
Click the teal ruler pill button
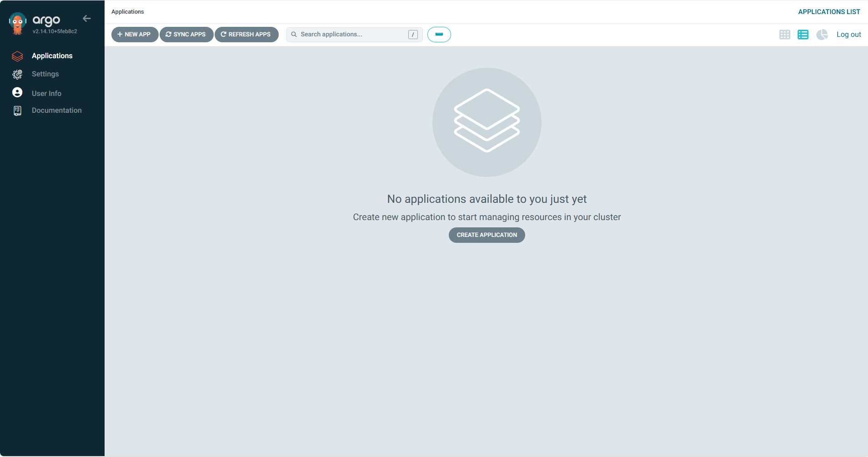tap(439, 35)
